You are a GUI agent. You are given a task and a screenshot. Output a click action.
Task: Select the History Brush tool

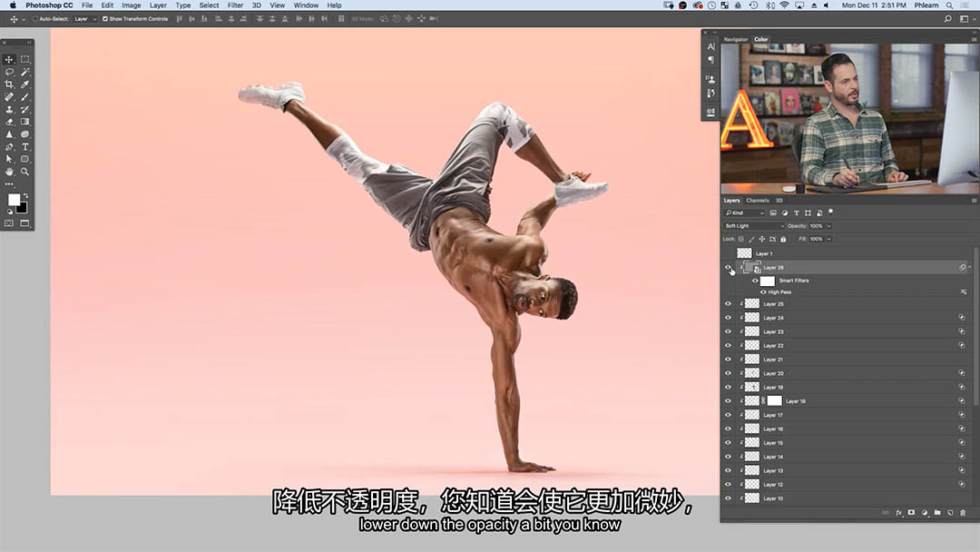[x=25, y=109]
